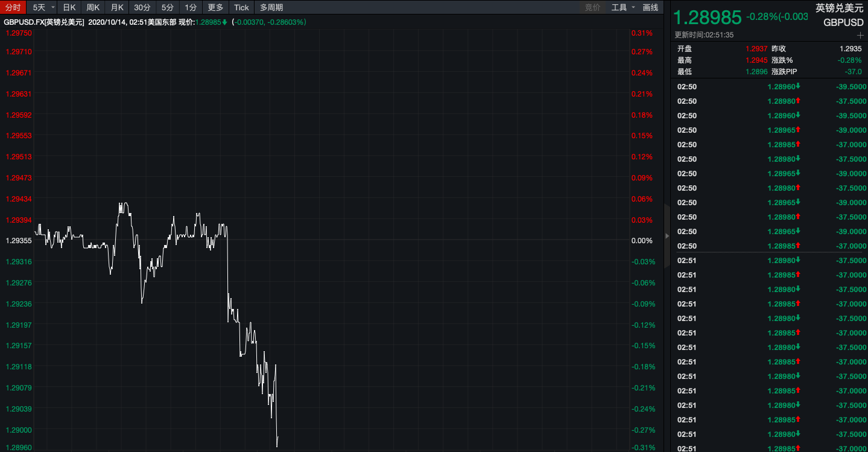Switch to the 分时 tab

click(13, 7)
